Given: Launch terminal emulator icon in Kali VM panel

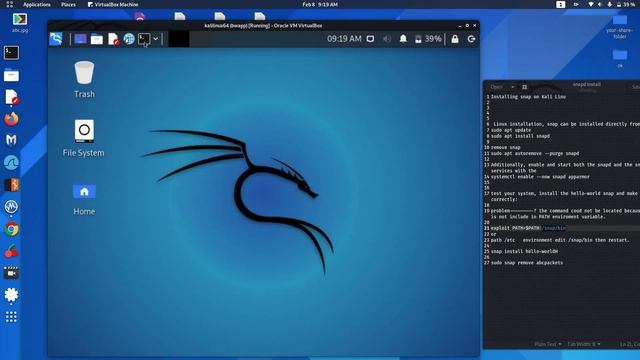Looking at the screenshot, I should point(144,39).
